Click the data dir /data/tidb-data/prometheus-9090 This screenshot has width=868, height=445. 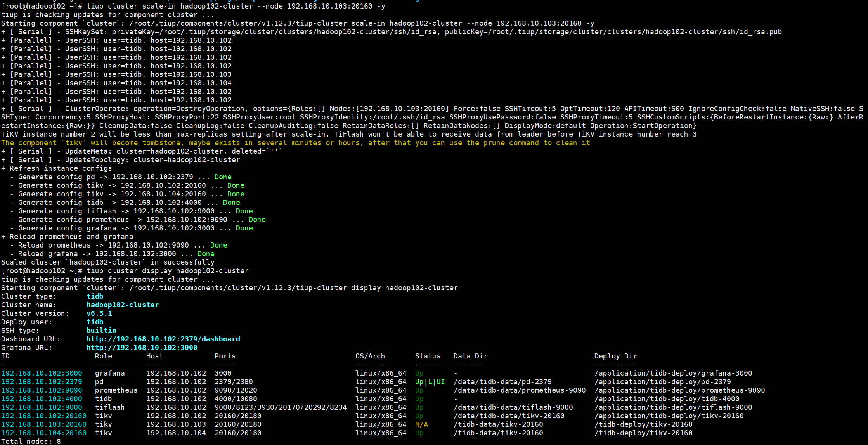coord(520,390)
